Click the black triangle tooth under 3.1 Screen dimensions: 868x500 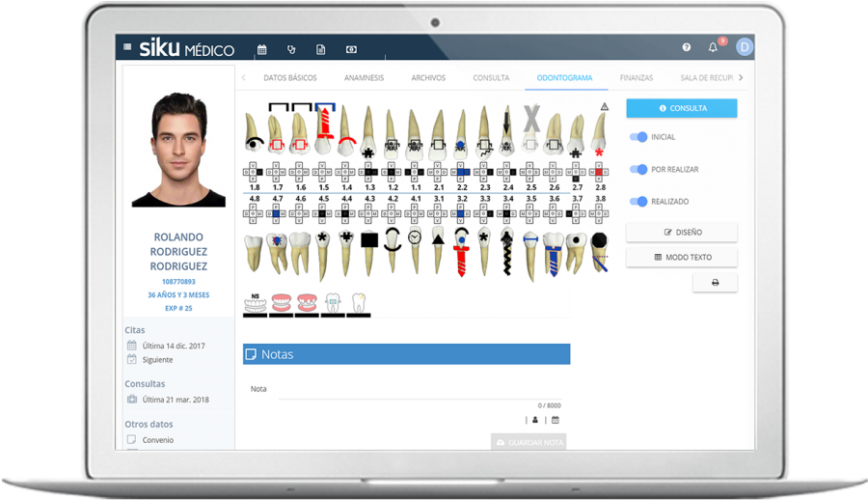(x=438, y=249)
